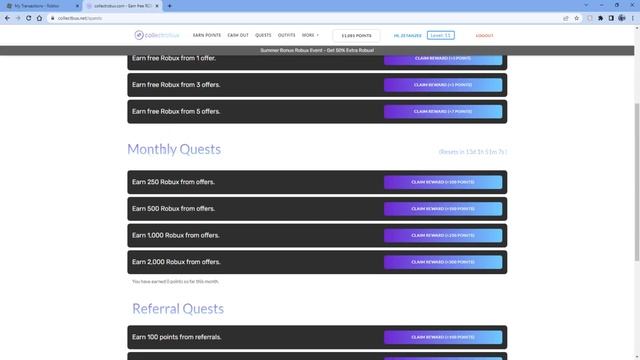Click the Summer Bonus Robux Event banner
Image resolution: width=640 pixels, height=360 pixels.
coord(317,51)
